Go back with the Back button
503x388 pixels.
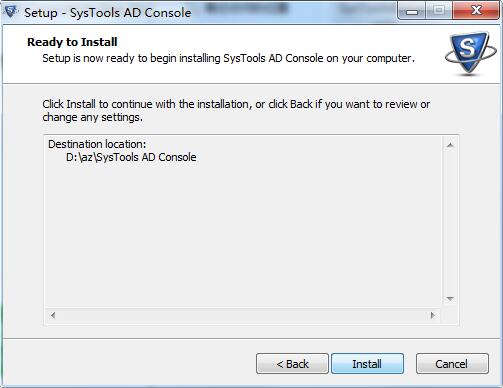pos(292,364)
